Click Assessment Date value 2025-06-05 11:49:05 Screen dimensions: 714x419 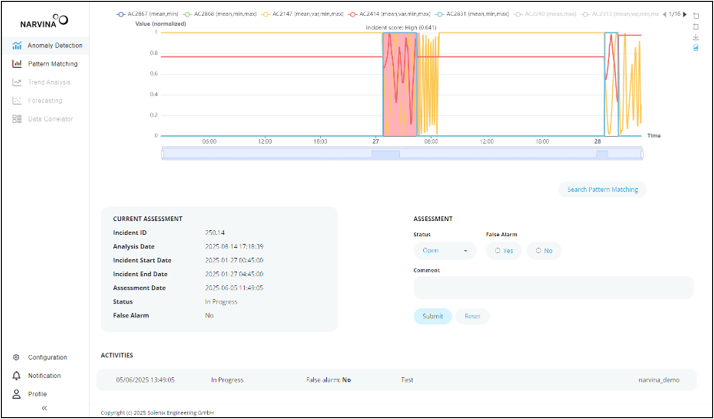point(234,288)
